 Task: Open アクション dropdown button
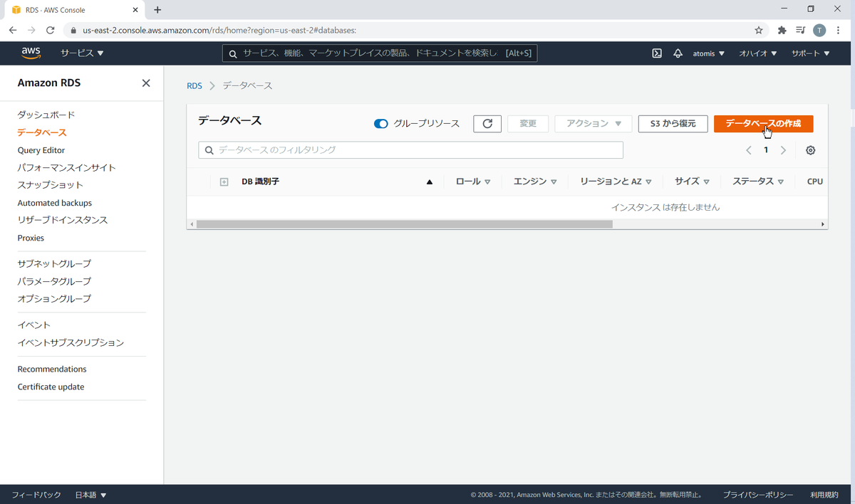594,124
